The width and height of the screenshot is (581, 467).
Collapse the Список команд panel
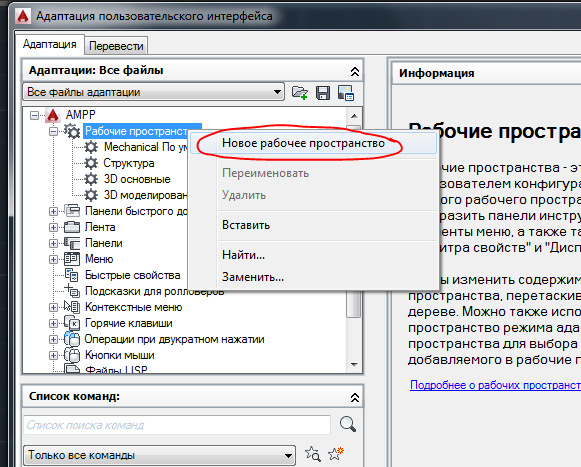click(x=355, y=398)
